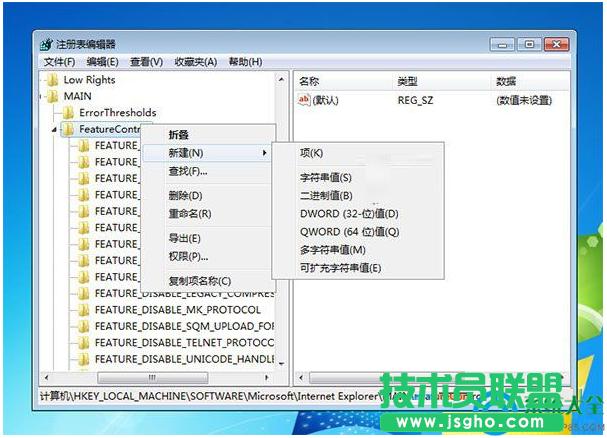
Task: Select 项(K) in the New submenu
Action: pos(358,153)
